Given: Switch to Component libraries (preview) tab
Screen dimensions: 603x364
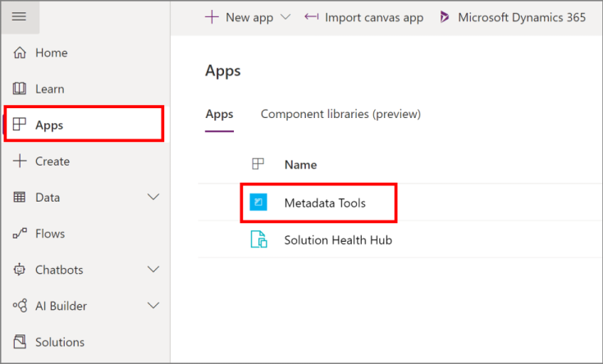Looking at the screenshot, I should pyautogui.click(x=340, y=114).
